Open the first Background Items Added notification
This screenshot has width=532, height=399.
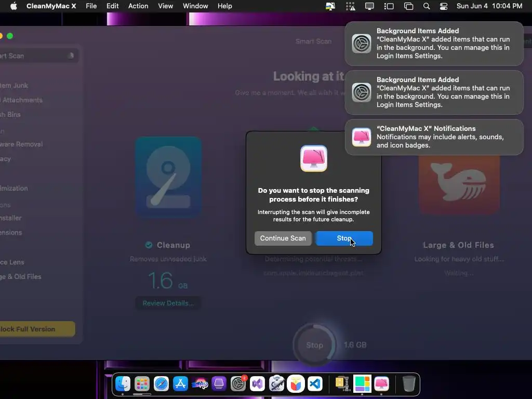point(434,44)
